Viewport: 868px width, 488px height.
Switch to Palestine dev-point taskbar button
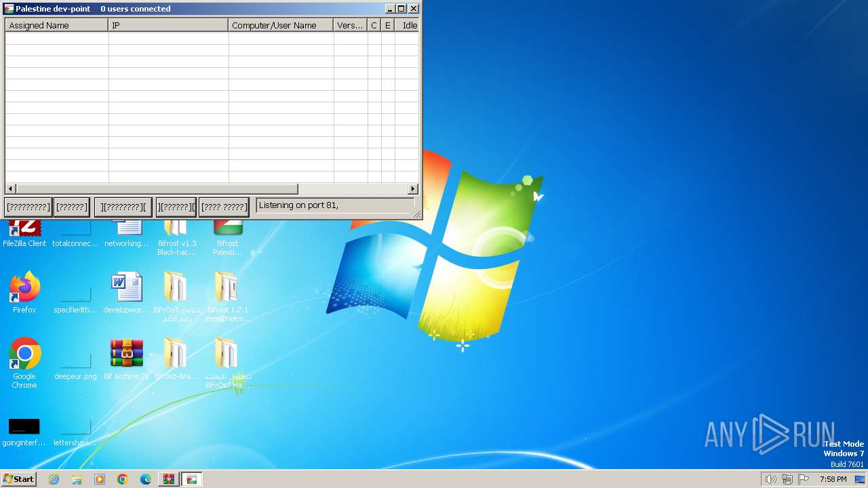click(192, 479)
